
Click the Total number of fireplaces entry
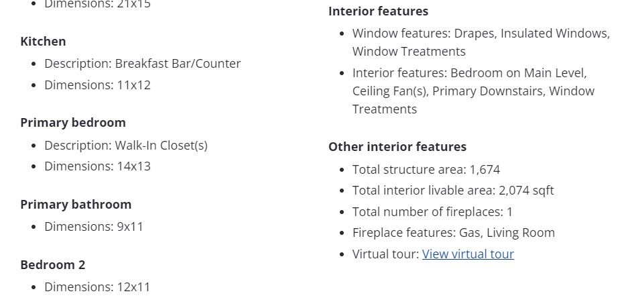(x=432, y=212)
